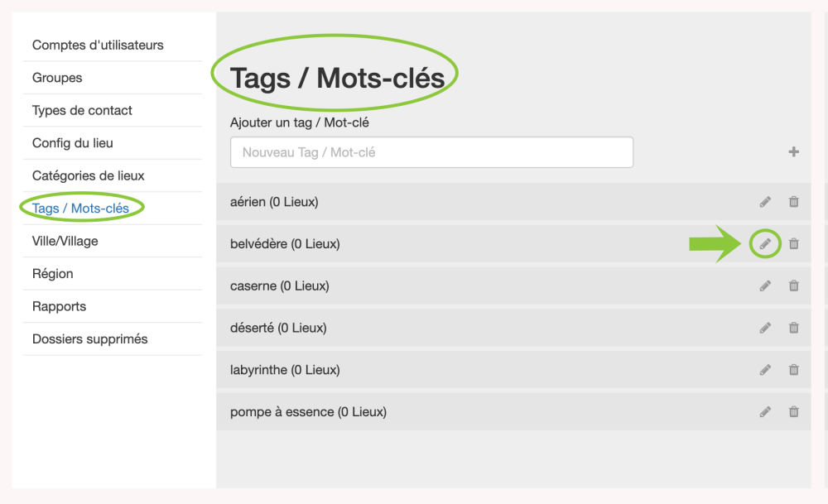Open Comptes d'utilisateurs in the sidebar

[98, 45]
